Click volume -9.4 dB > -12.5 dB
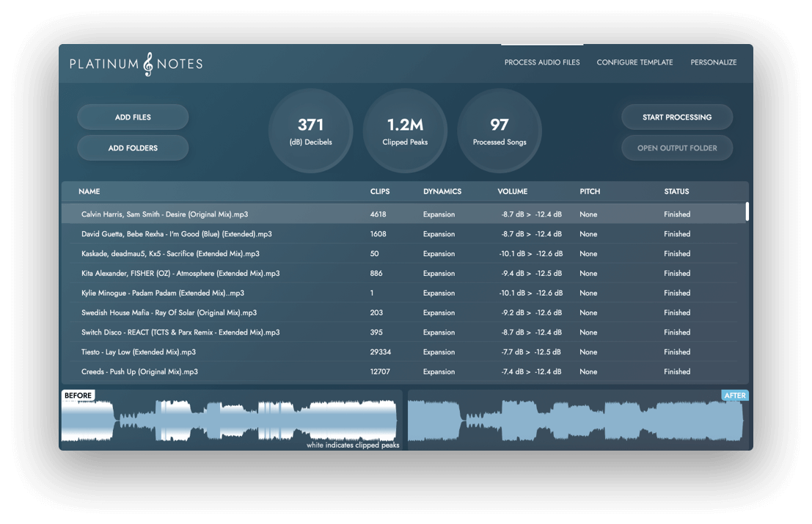 point(531,273)
